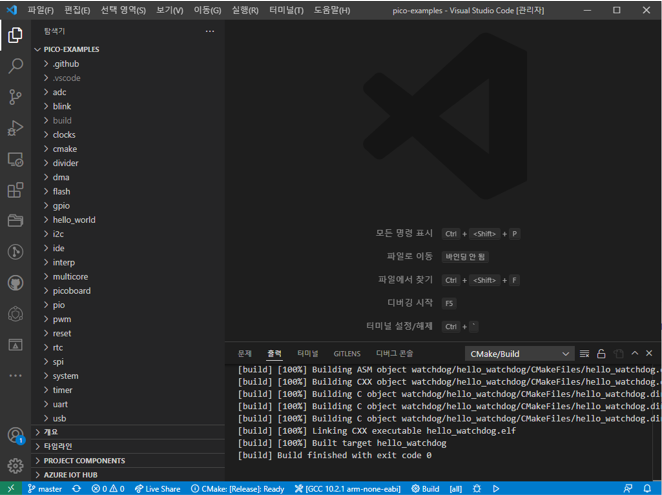Launch debugger bug icon in status bar
The width and height of the screenshot is (662, 495).
pos(477,489)
